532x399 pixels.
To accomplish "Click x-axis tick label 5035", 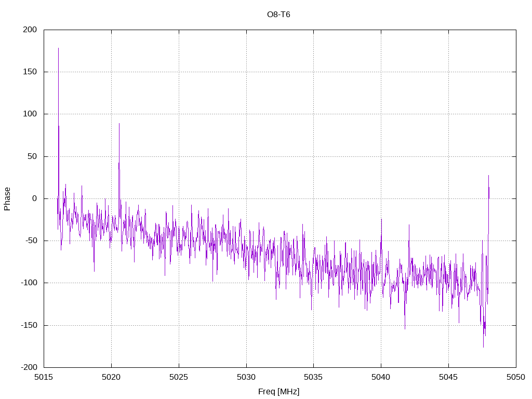I will click(x=313, y=377).
